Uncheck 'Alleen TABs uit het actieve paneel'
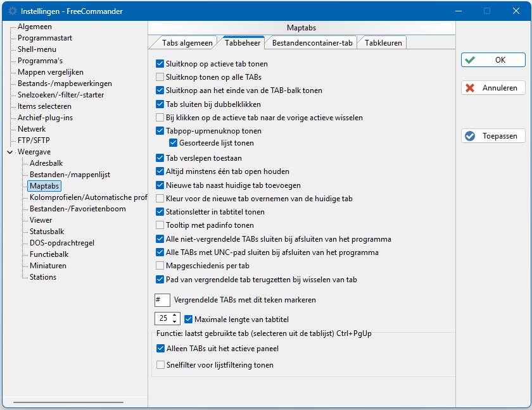The height and width of the screenshot is (410, 532). [x=160, y=349]
